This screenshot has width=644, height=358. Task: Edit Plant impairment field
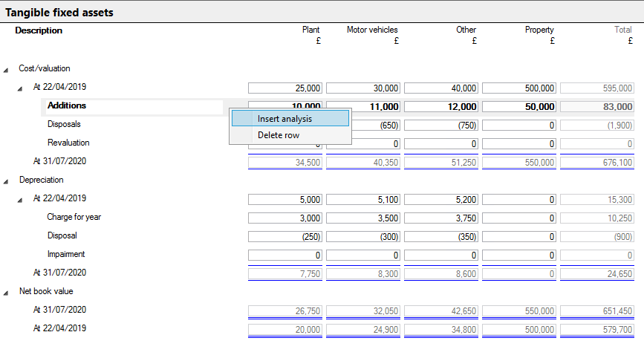285,256
